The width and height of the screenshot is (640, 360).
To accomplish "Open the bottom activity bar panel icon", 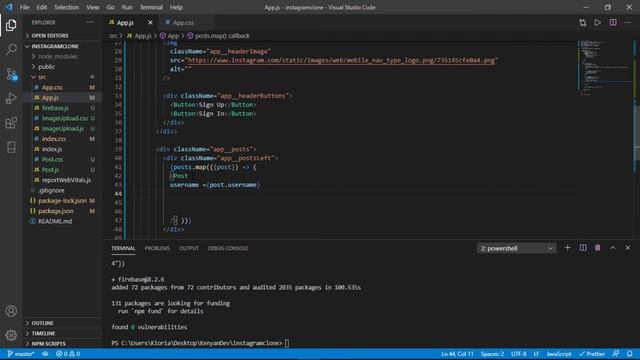I will pos(11,147).
